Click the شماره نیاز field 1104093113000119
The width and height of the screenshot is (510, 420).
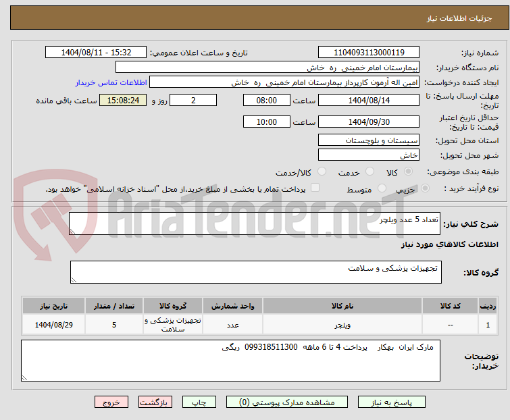coord(369,53)
